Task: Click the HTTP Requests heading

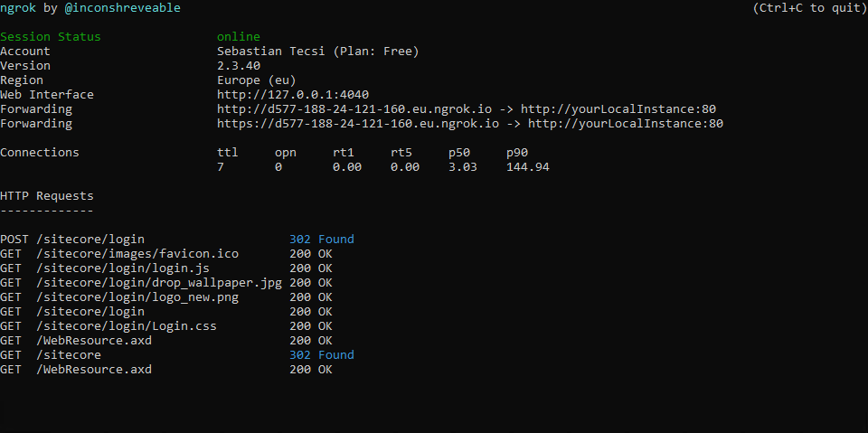Action: (x=47, y=196)
